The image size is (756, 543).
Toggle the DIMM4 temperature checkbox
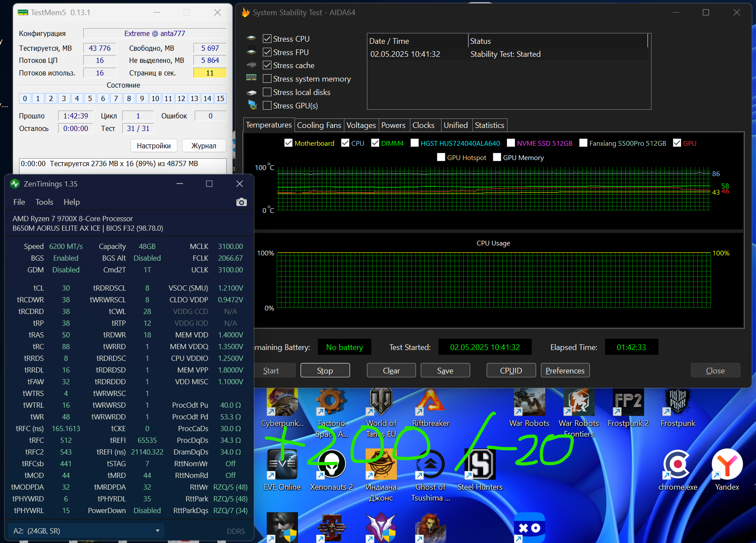[x=375, y=143]
